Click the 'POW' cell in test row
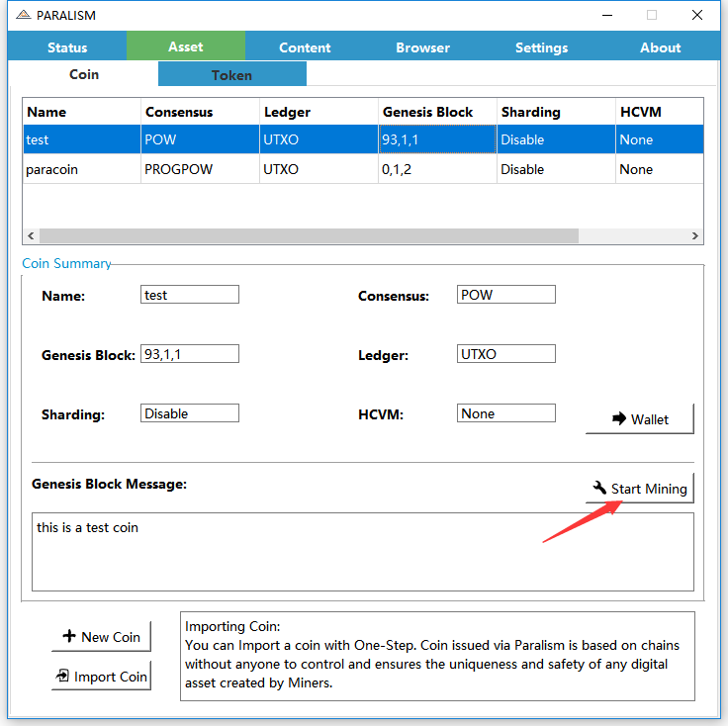728x726 pixels. 200,139
